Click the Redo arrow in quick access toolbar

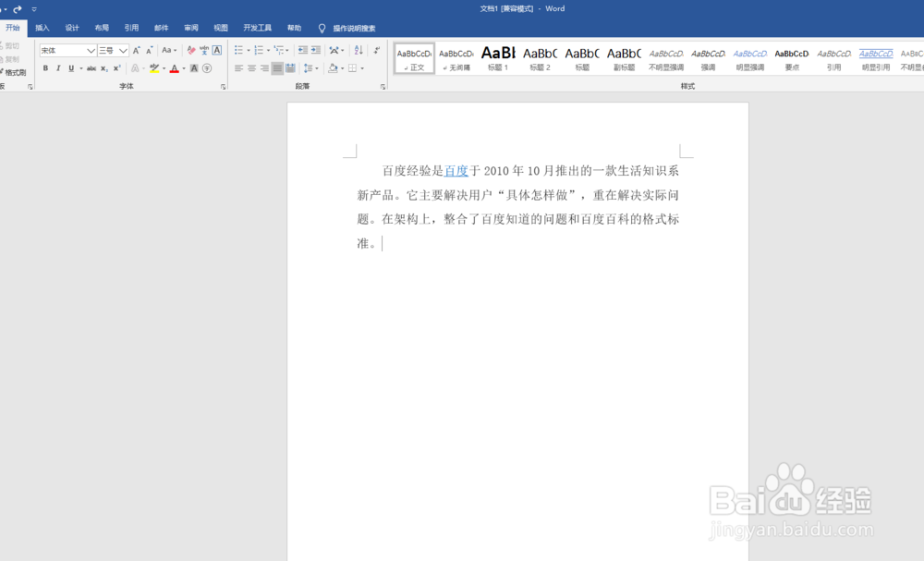click(x=17, y=9)
